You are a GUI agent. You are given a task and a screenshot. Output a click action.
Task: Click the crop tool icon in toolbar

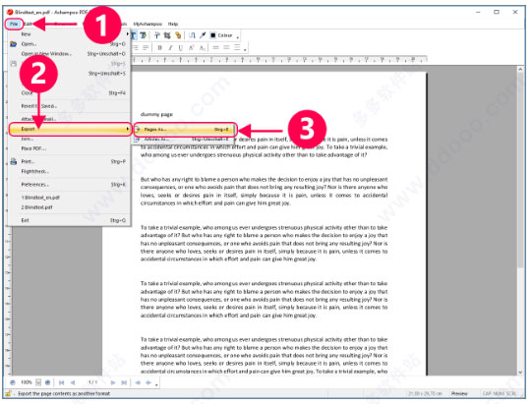[x=167, y=35]
